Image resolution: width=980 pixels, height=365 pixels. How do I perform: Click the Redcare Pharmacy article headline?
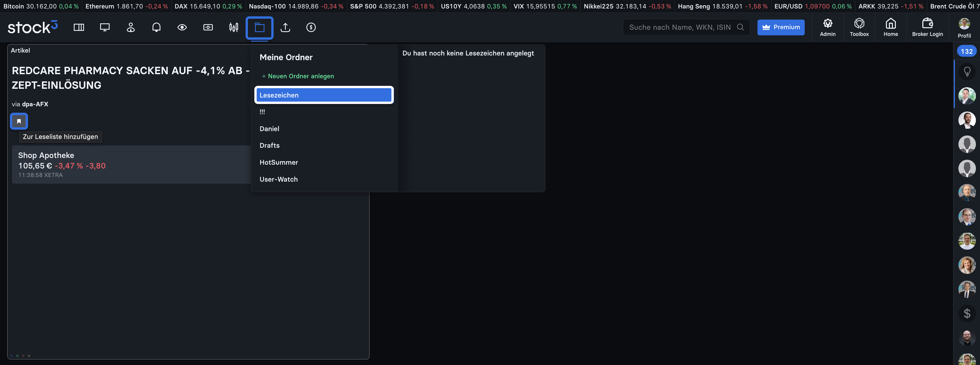tap(131, 78)
